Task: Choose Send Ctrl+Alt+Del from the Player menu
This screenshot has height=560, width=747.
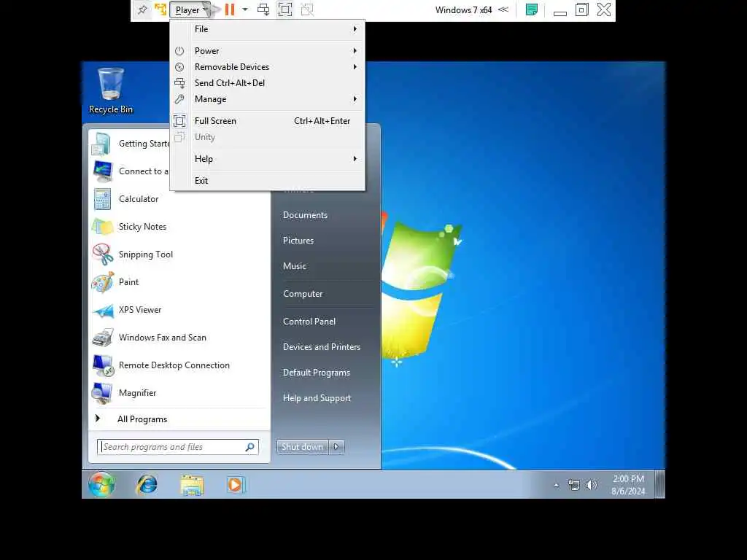Action: (x=268, y=83)
